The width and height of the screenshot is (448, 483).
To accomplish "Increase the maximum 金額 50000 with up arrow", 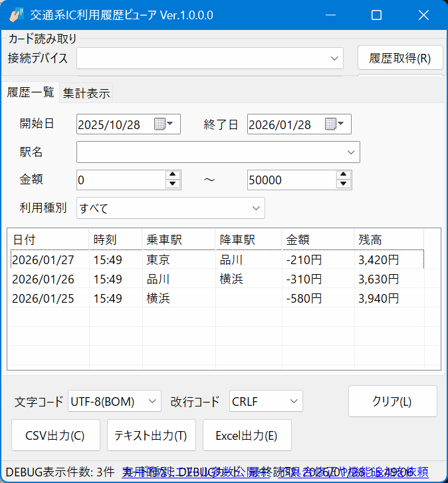I will click(x=344, y=175).
